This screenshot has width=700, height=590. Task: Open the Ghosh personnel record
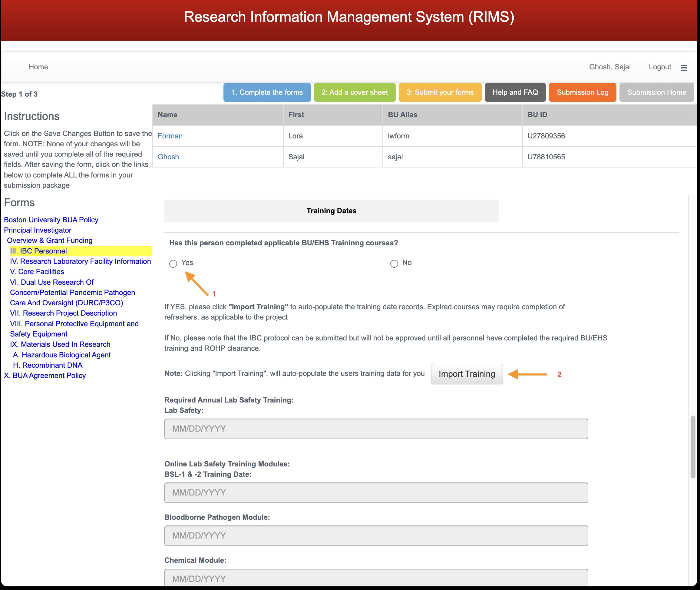[168, 157]
